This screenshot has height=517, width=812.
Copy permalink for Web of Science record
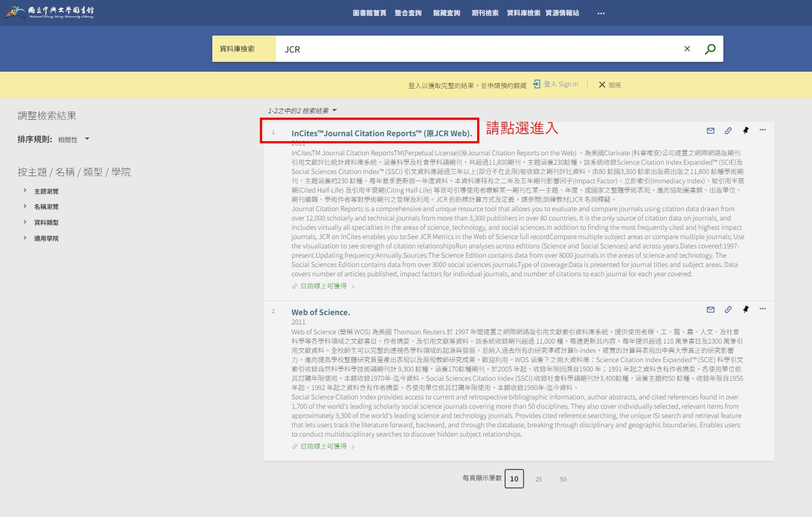[728, 310]
